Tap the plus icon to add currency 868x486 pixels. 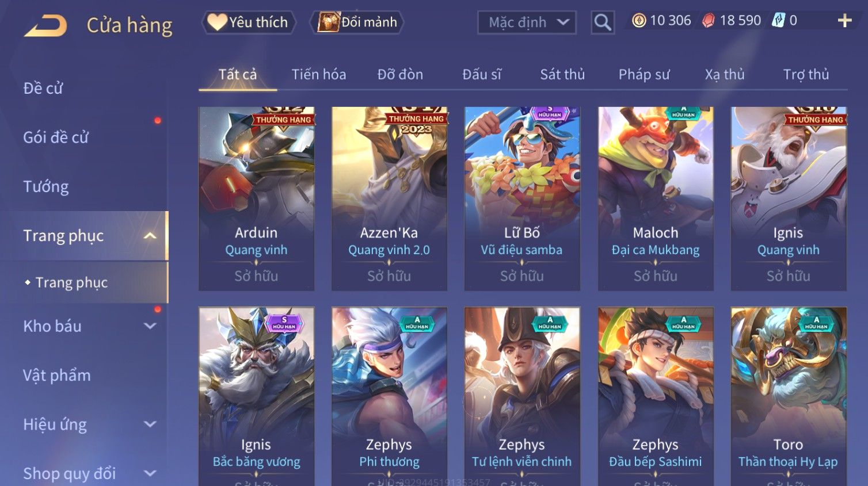[x=844, y=21]
